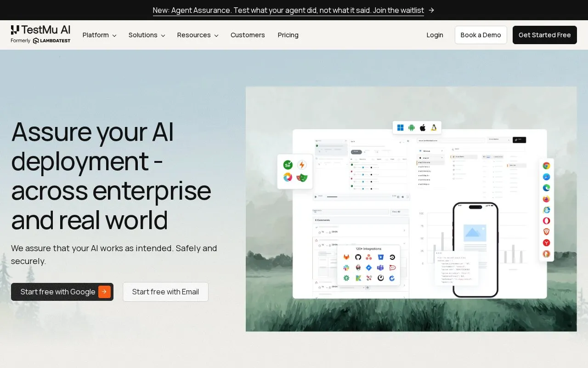The height and width of the screenshot is (368, 588).
Task: Click the Login link
Action: tap(435, 35)
